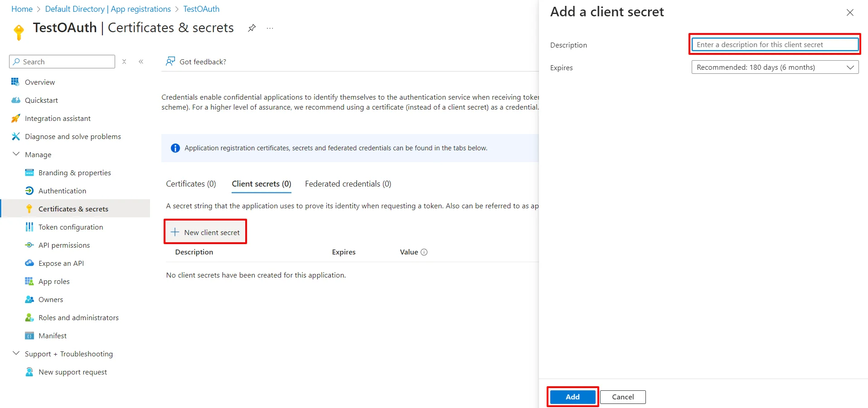The width and height of the screenshot is (868, 408).
Task: Open the Expose an API page
Action: pyautogui.click(x=61, y=263)
